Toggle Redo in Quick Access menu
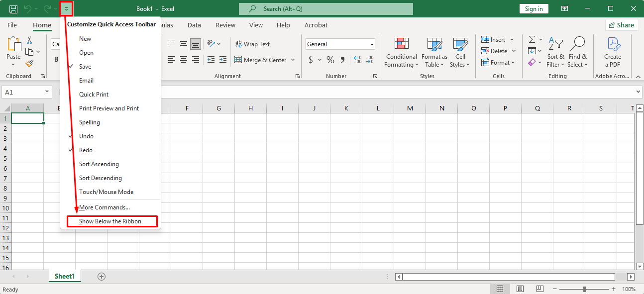Screen dimensions: 644x294 point(86,150)
